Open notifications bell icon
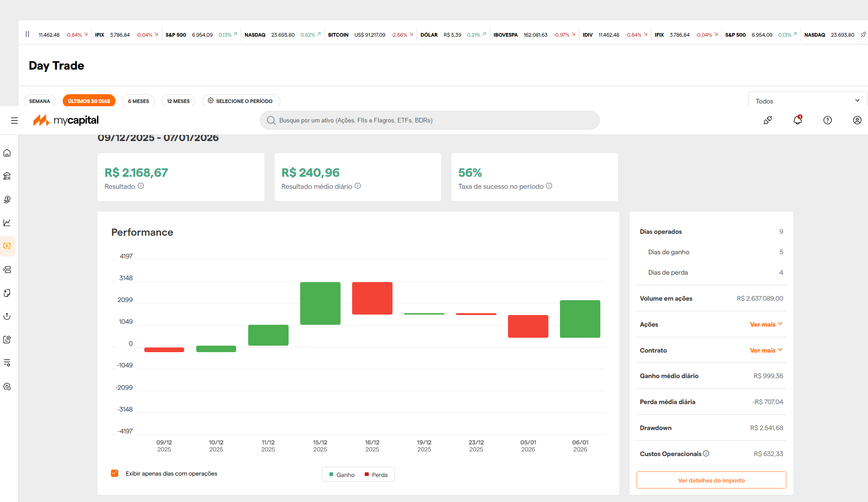Screen dimensions: 868x502 [797, 120]
